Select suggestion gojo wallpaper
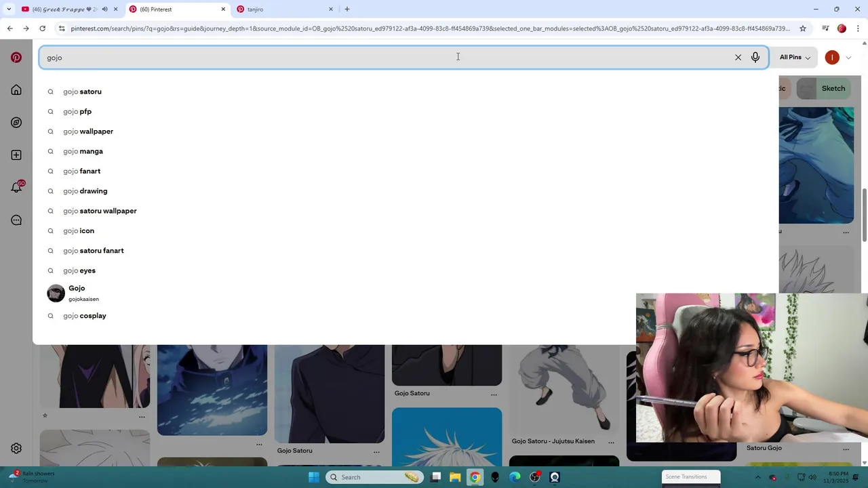Image resolution: width=868 pixels, height=488 pixels. (x=88, y=131)
